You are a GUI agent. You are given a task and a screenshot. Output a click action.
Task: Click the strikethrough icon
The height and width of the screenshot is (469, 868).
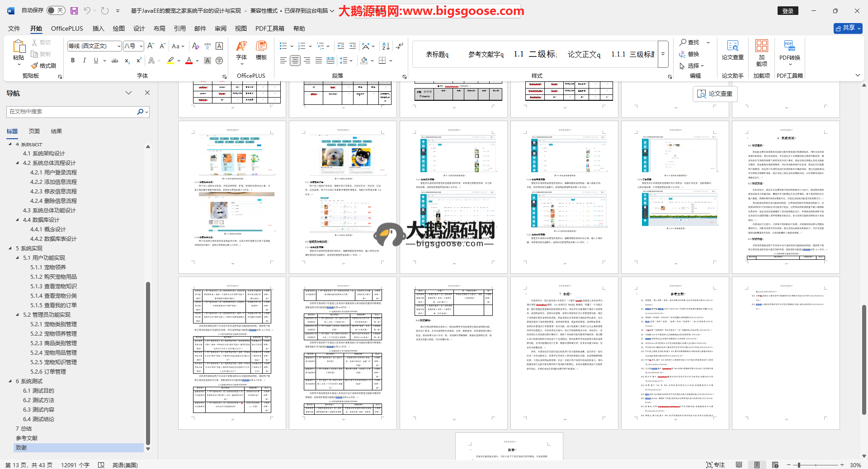[x=115, y=61]
